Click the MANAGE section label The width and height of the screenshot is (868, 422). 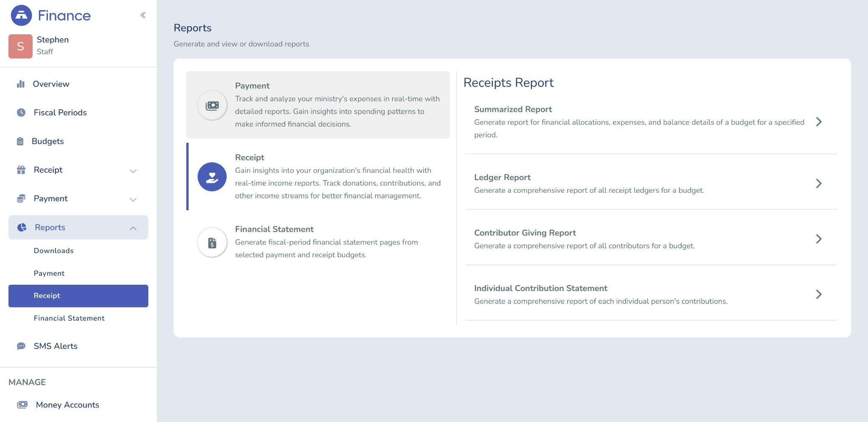(27, 382)
